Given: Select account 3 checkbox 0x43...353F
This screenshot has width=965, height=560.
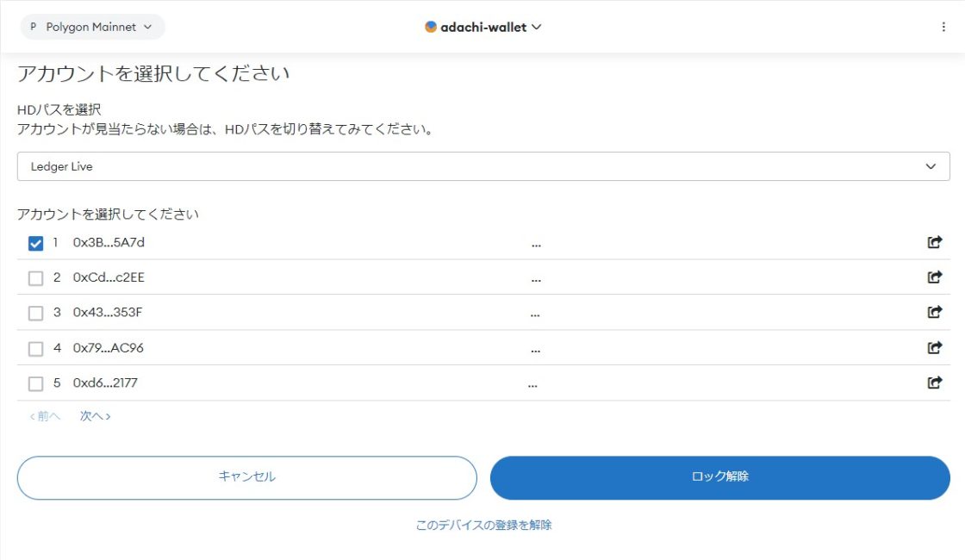Looking at the screenshot, I should click(35, 314).
